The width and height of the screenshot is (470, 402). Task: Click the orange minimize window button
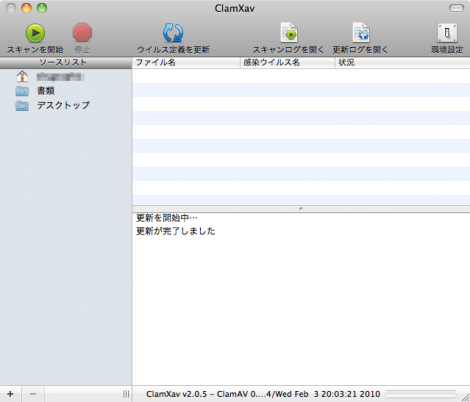26,8
